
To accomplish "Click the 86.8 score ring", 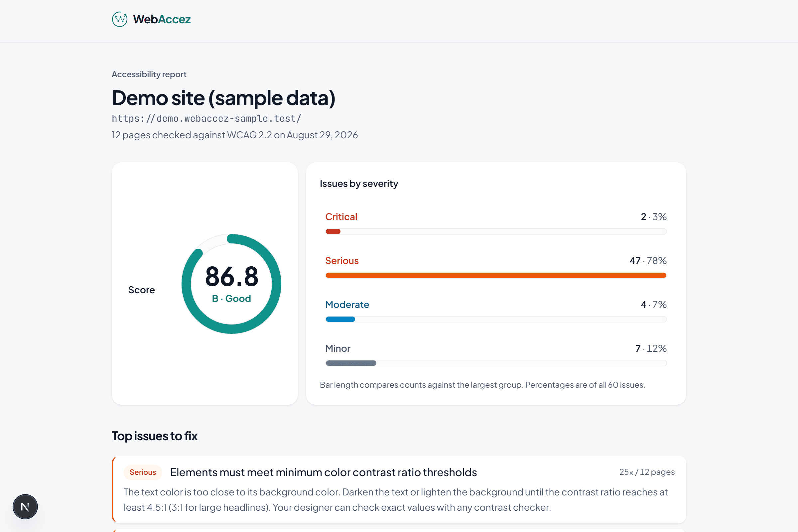I will 231,284.
